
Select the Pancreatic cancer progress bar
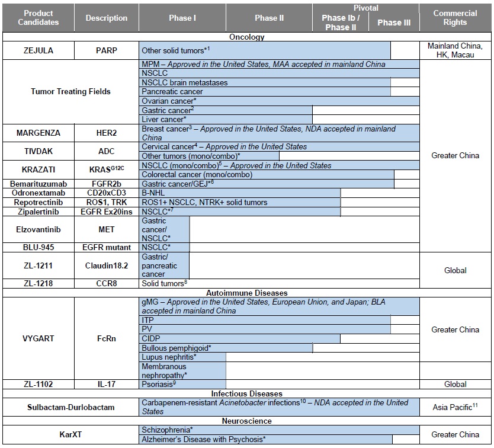[x=265, y=92]
